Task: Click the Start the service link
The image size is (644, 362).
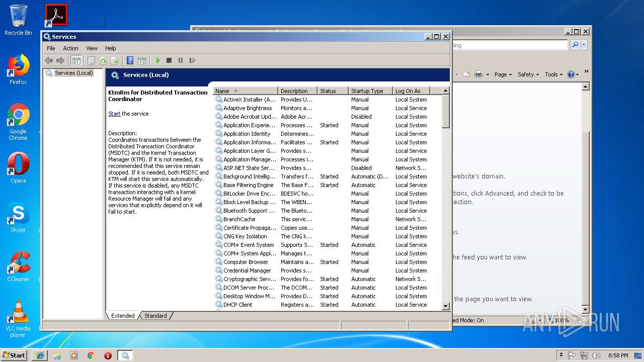Action: click(x=114, y=114)
